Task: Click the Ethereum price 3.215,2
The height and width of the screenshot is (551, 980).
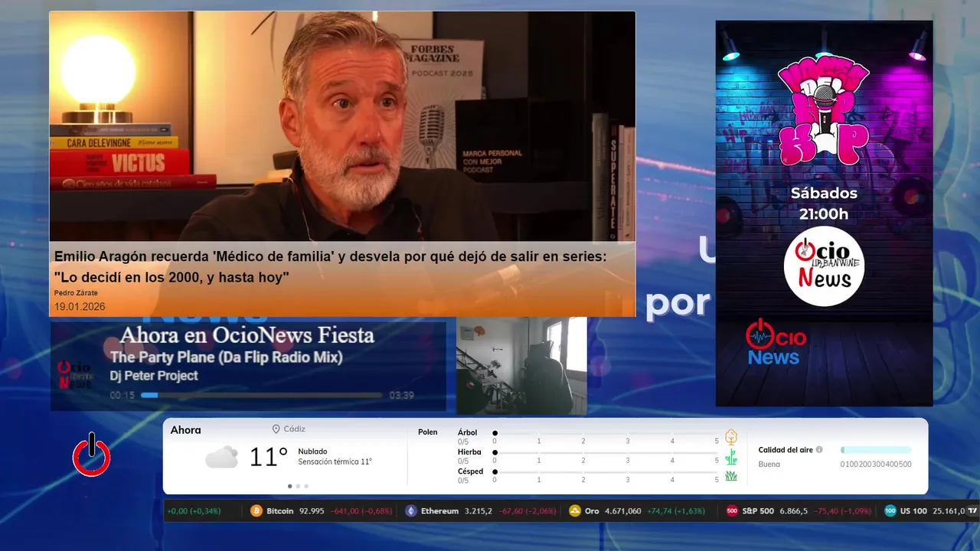Action: click(478, 511)
